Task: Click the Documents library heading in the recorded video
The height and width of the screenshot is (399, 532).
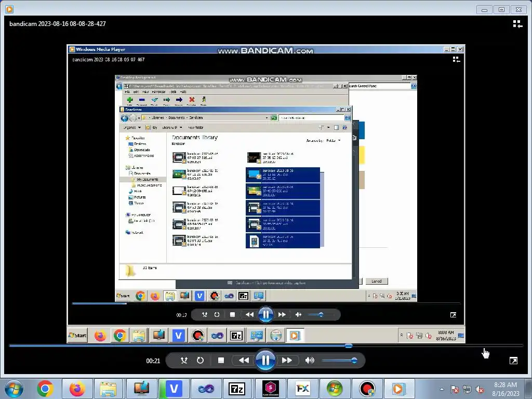Action: click(195, 137)
